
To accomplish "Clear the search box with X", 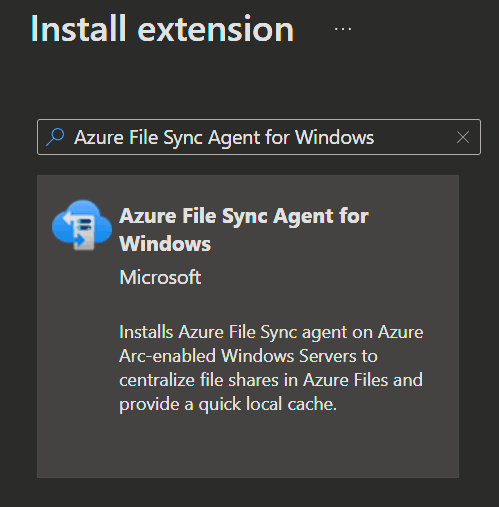I will tap(463, 137).
